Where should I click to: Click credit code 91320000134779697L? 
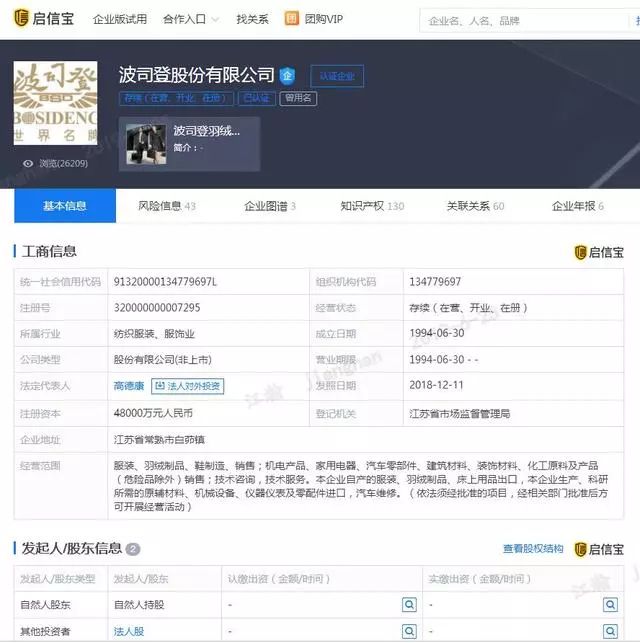coord(165,282)
